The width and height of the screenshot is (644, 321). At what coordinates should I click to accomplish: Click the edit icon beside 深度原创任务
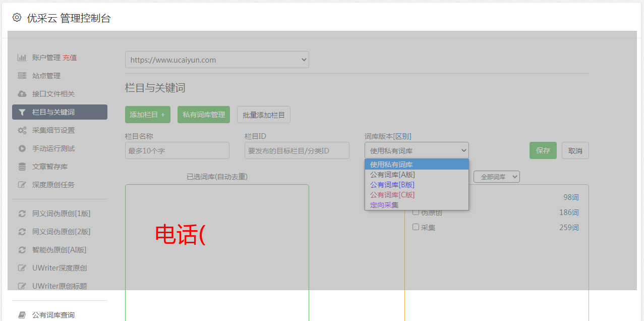click(22, 185)
